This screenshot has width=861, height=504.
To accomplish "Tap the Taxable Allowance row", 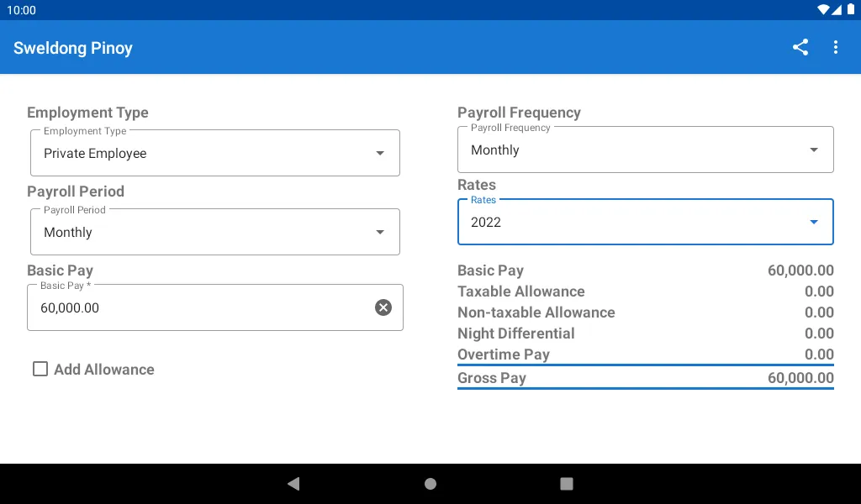I will coord(645,291).
